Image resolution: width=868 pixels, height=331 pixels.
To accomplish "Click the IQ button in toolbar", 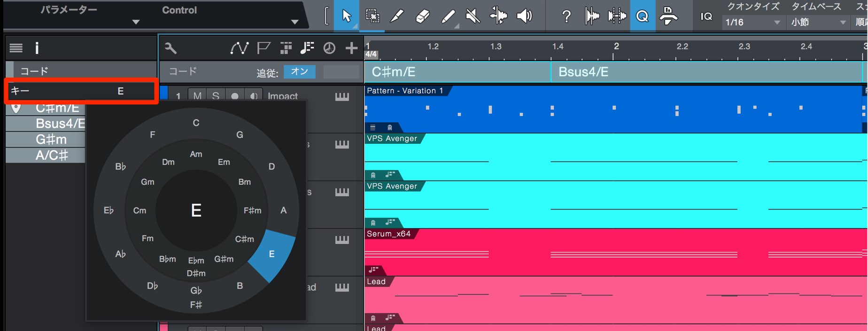I will (x=706, y=16).
